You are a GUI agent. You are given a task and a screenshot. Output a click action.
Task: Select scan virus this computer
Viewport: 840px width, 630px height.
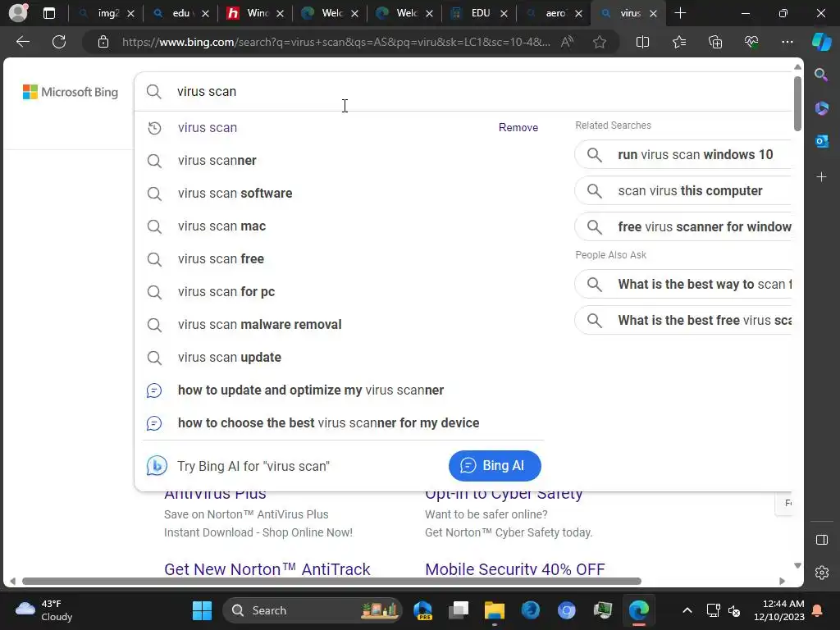(x=683, y=190)
